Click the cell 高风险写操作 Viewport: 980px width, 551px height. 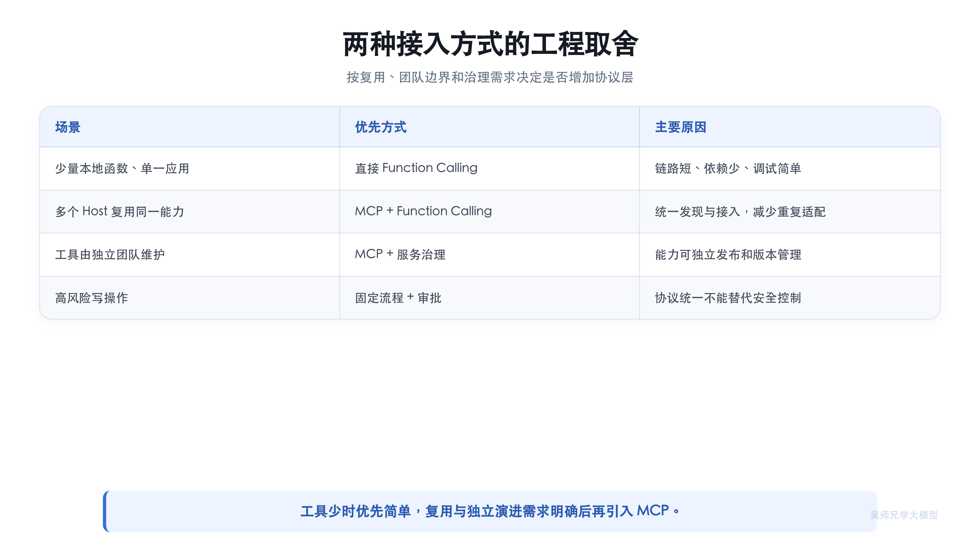[x=190, y=298]
